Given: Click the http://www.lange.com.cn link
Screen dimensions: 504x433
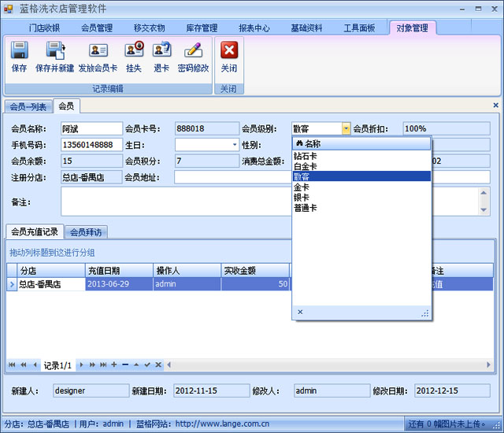Looking at the screenshot, I should point(222,424).
